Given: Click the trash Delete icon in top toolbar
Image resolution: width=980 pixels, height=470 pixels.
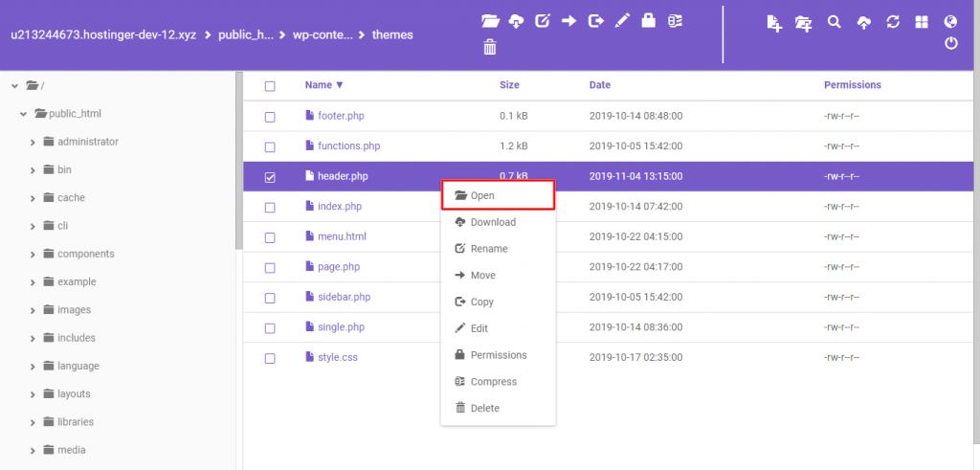Looking at the screenshot, I should coord(490,46).
